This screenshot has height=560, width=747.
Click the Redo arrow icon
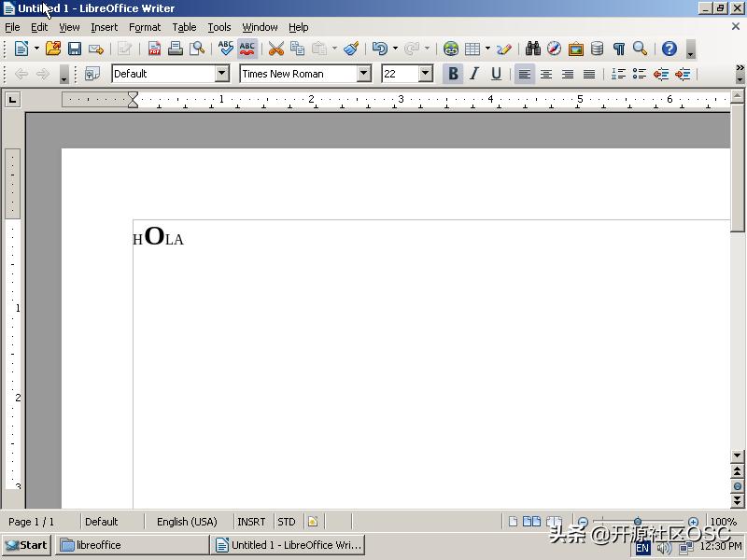click(412, 49)
